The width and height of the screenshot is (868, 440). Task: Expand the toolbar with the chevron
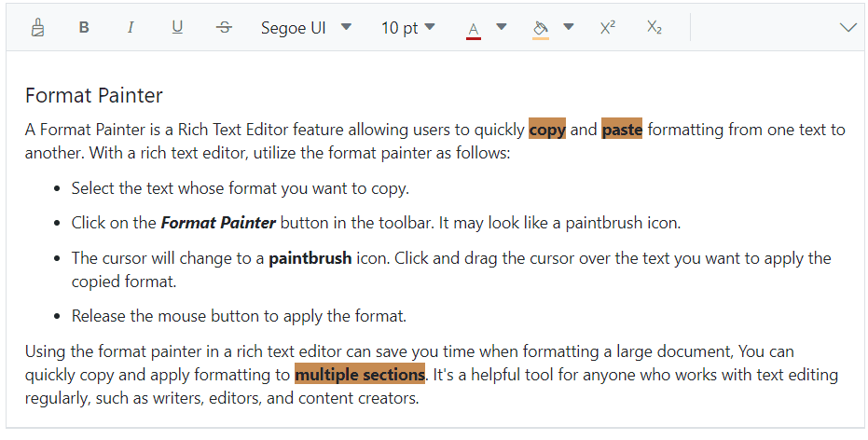(x=847, y=28)
